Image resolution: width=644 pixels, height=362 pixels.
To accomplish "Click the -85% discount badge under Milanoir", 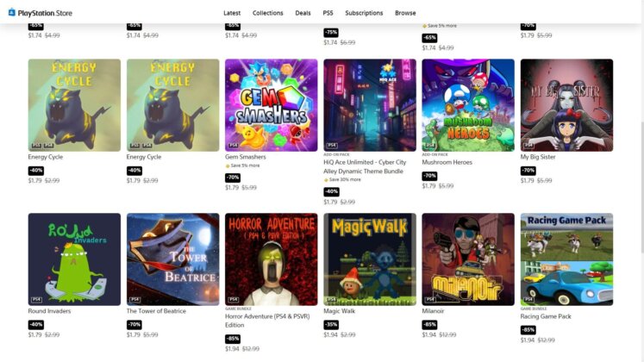I will [x=429, y=325].
